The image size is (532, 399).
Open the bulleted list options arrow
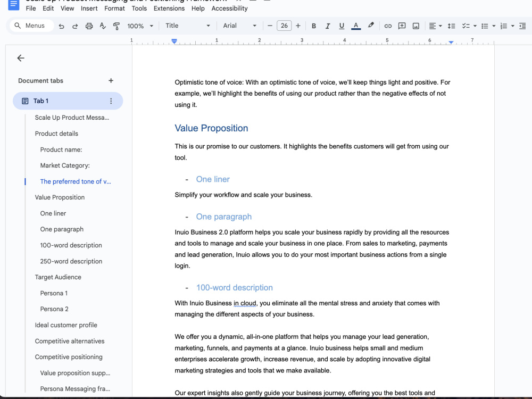coord(494,26)
